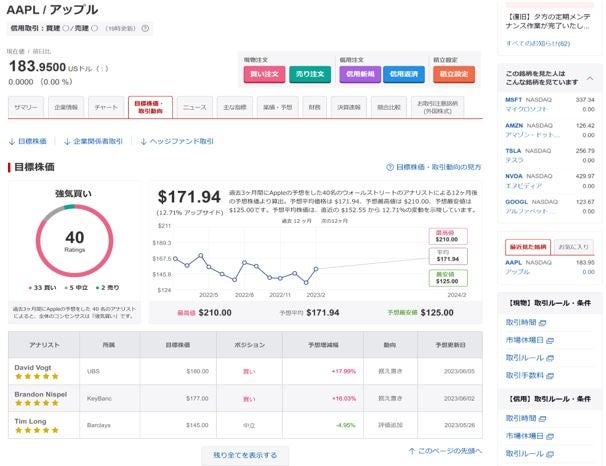Expand 残り全てを表示する analyst list
The image size is (606, 466).
245,455
